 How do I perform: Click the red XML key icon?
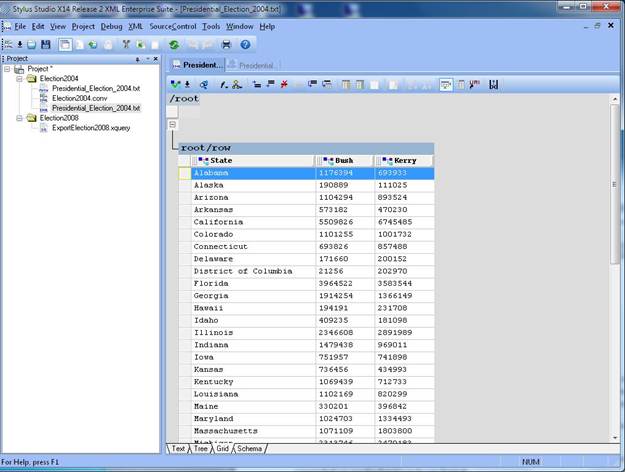click(x=474, y=85)
